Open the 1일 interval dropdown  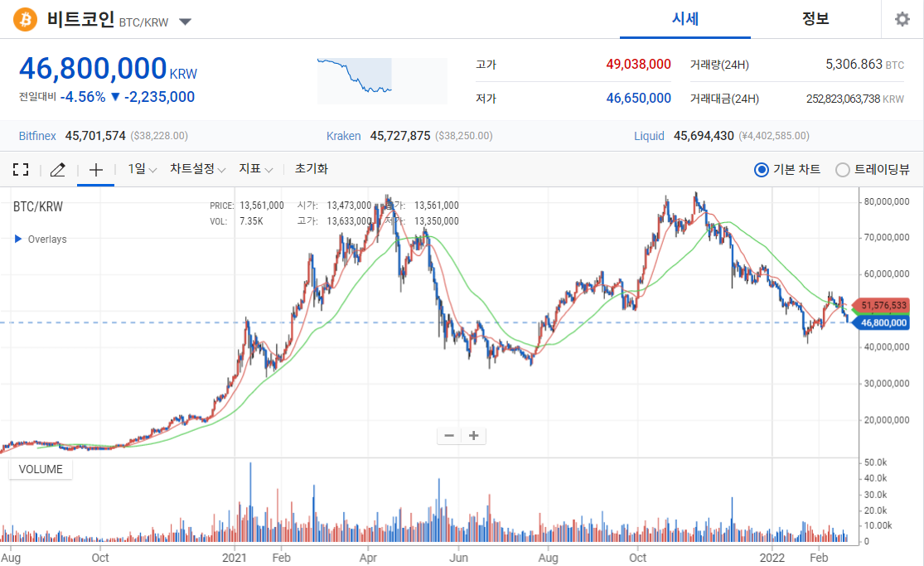[142, 169]
